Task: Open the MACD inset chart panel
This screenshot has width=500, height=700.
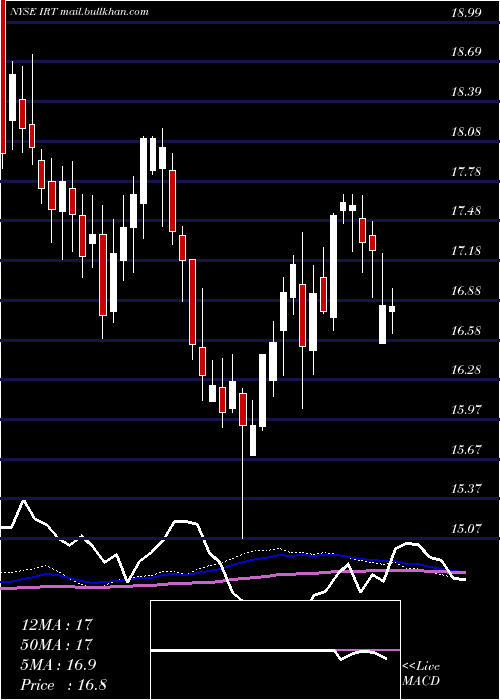Action: point(275,650)
